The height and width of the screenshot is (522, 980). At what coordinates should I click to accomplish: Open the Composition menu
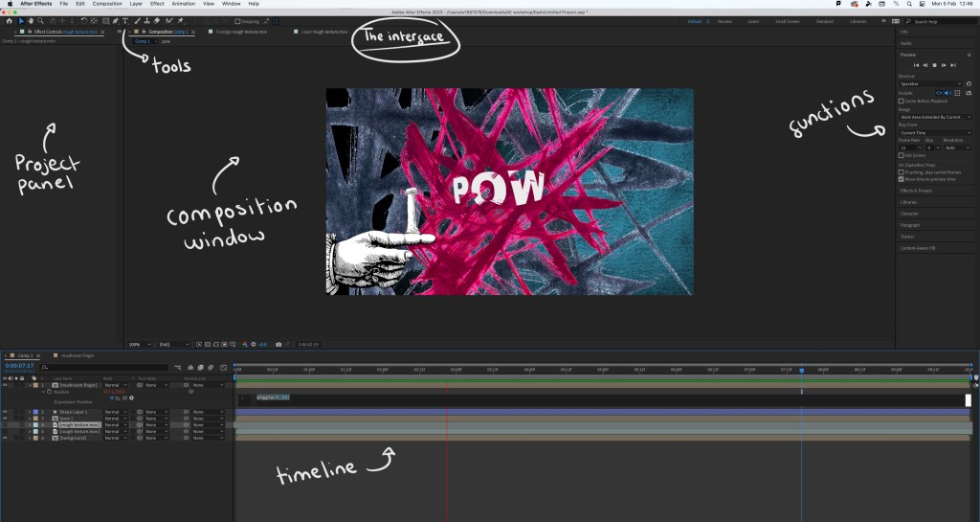(x=106, y=4)
